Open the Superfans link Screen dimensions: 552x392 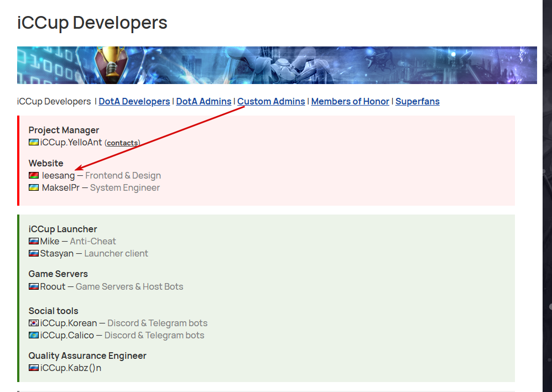417,101
